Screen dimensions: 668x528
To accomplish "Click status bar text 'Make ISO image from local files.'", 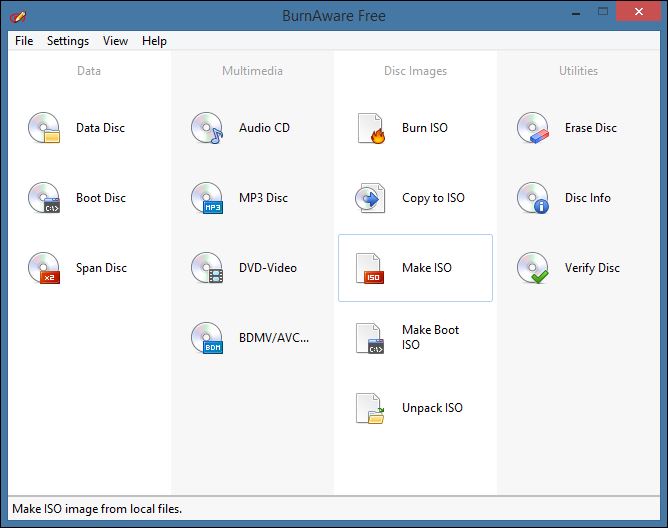I will coord(97,509).
